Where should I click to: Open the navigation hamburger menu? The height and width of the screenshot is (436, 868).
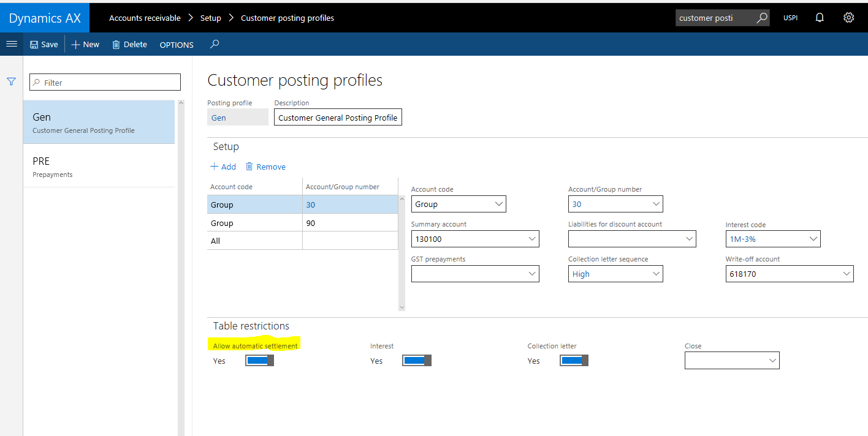click(11, 43)
